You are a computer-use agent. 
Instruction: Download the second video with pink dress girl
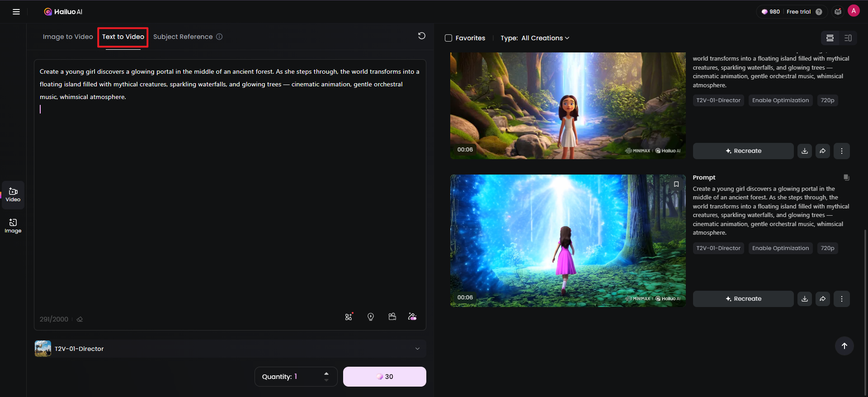coord(805,299)
